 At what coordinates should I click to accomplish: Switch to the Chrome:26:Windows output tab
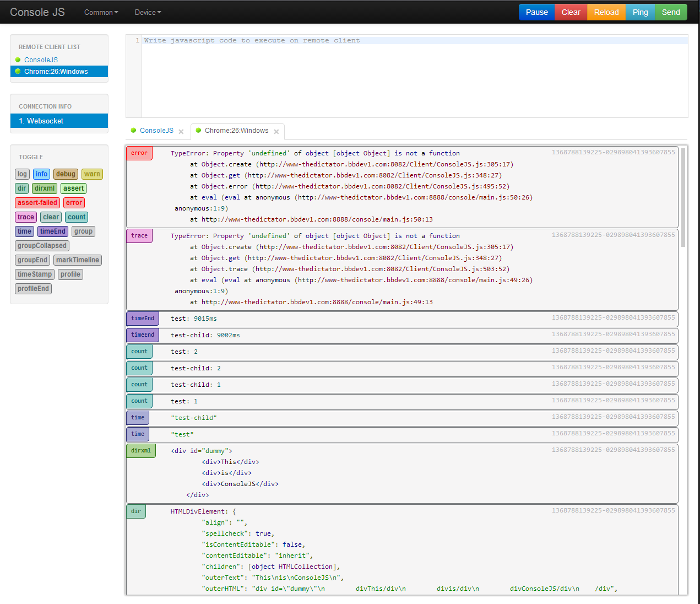point(237,131)
